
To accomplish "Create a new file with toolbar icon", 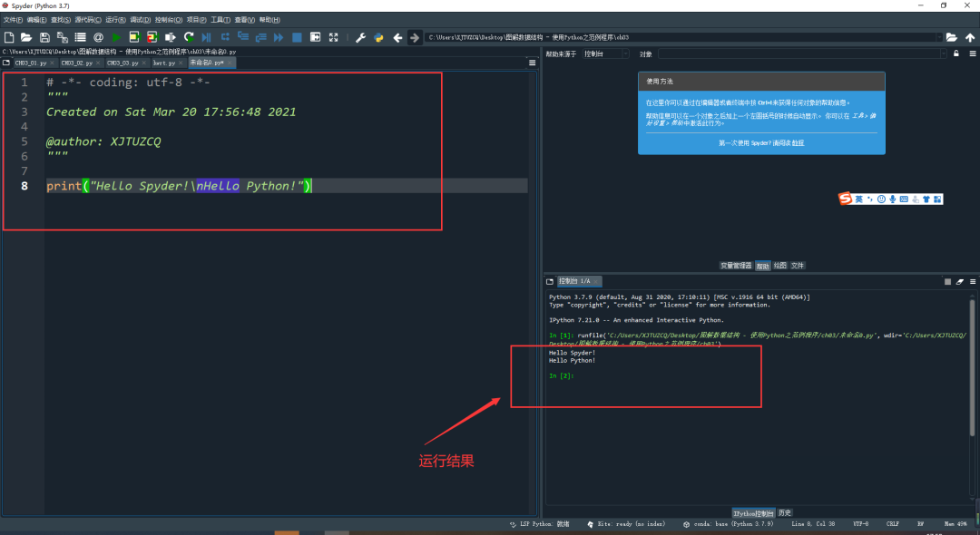I will click(x=9, y=37).
